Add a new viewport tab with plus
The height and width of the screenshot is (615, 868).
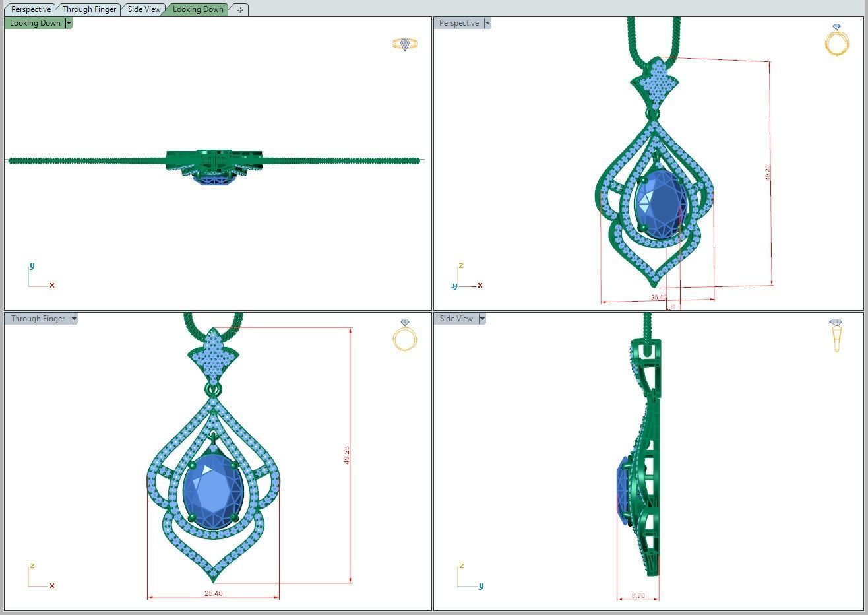(239, 9)
